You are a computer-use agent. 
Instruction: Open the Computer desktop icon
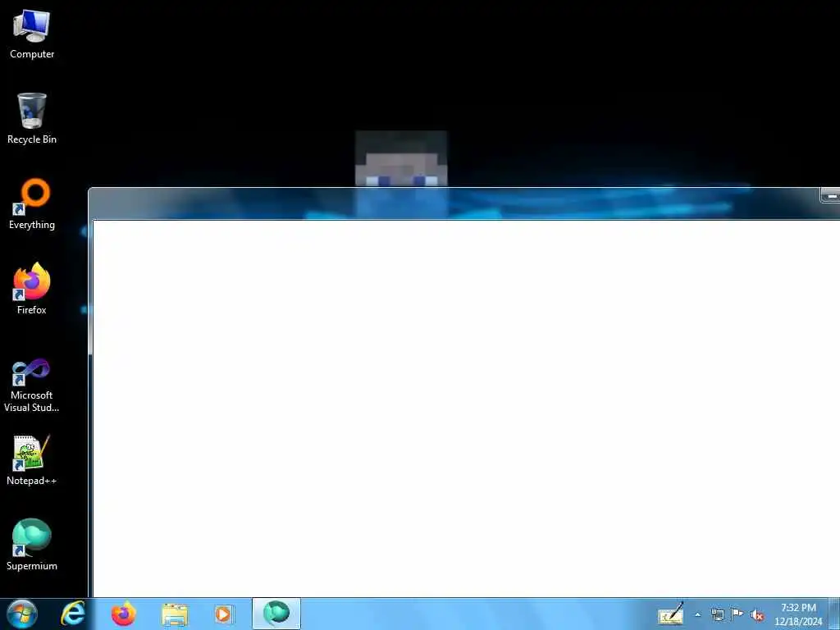[x=32, y=34]
